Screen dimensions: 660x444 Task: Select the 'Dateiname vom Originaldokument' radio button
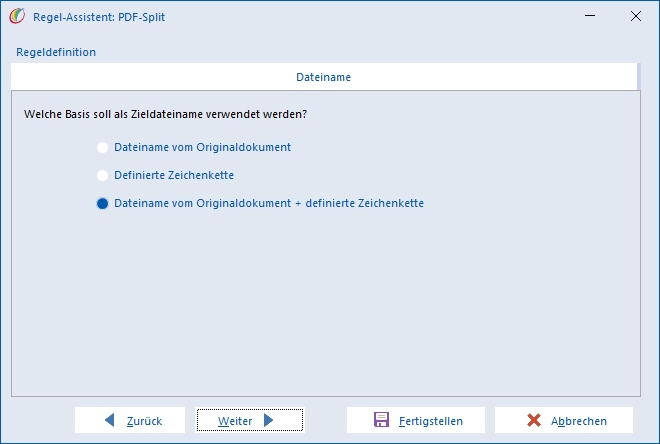102,147
